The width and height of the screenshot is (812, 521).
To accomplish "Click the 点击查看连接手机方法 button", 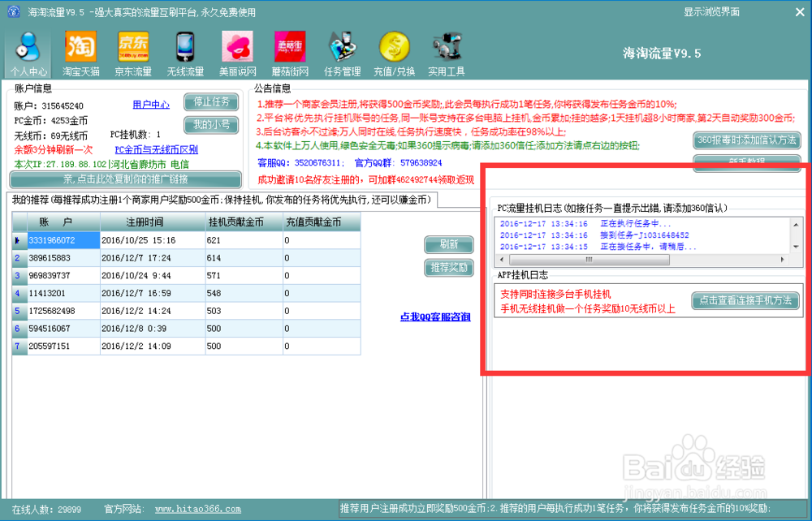I will pyautogui.click(x=745, y=300).
